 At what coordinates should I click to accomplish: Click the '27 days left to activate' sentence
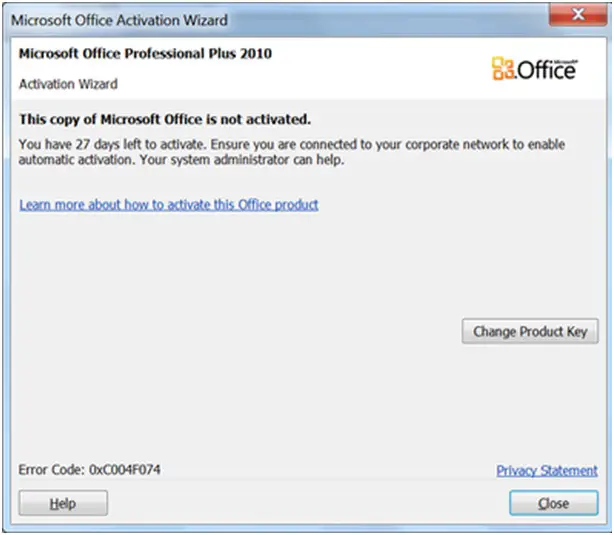[112, 145]
